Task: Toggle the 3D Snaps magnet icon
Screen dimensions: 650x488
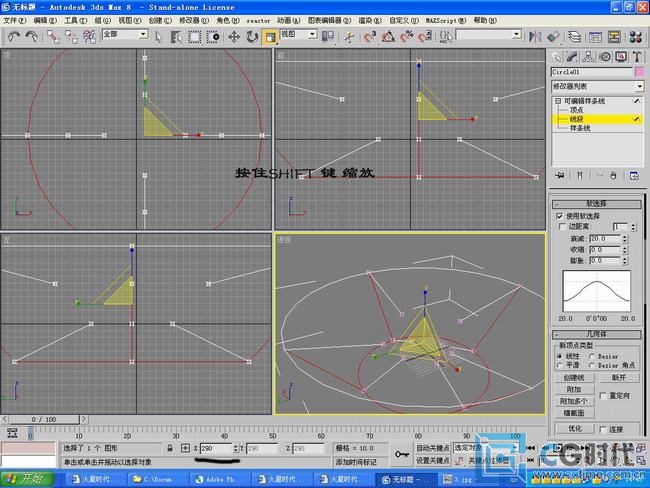Action: 370,37
